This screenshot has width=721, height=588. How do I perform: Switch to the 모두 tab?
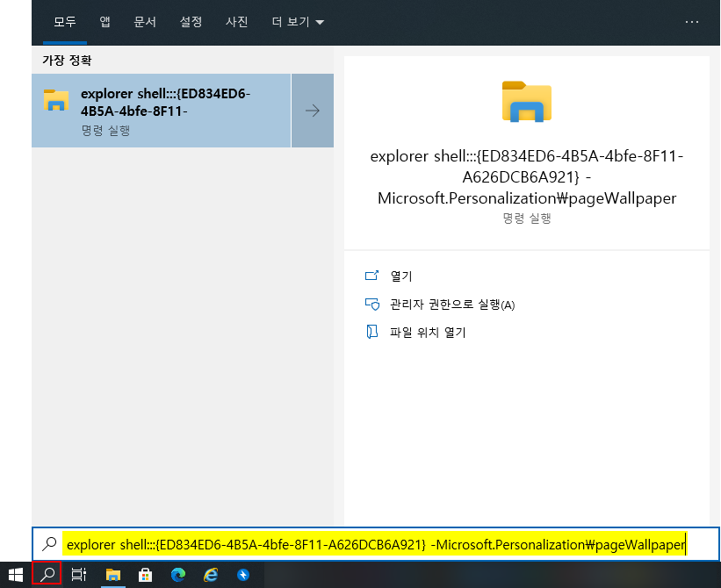point(65,22)
